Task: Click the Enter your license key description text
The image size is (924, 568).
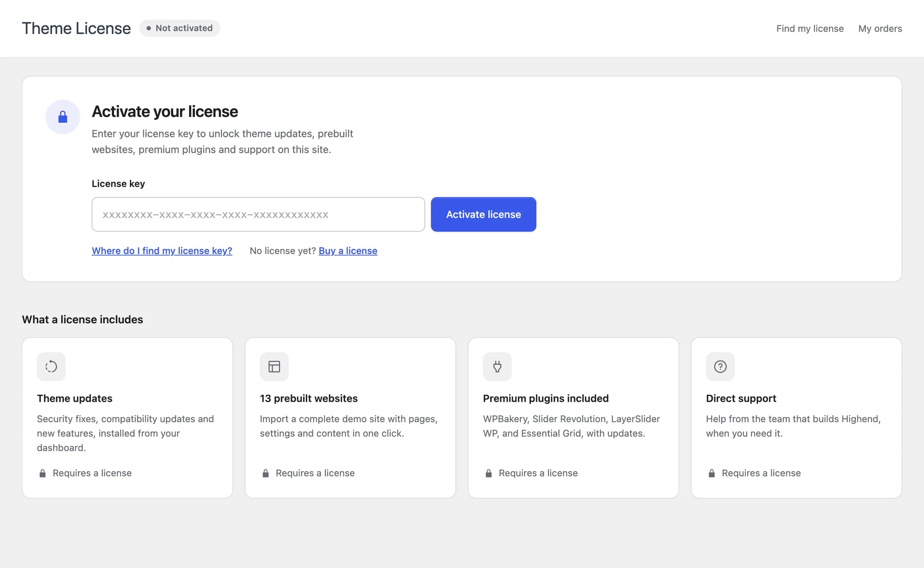Action: click(223, 142)
